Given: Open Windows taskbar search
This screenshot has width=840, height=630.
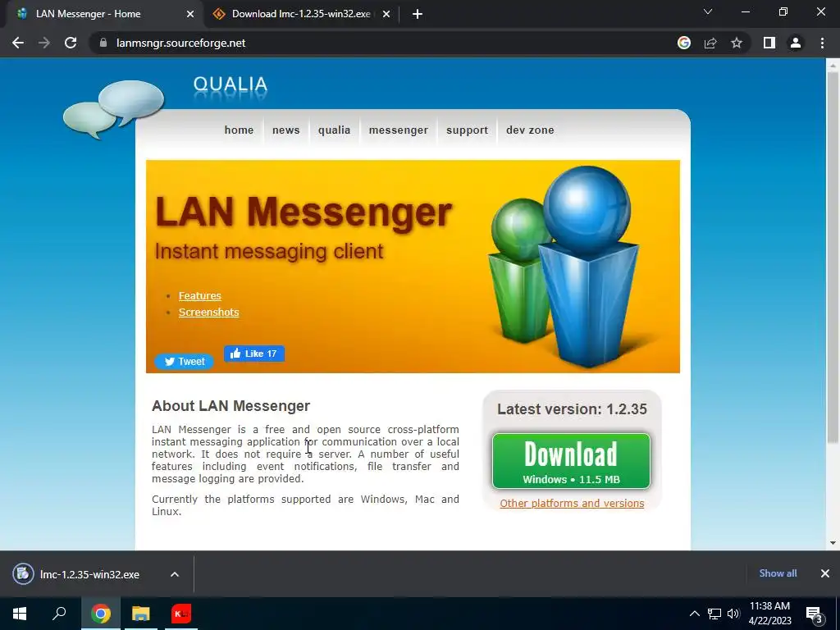Looking at the screenshot, I should [59, 614].
